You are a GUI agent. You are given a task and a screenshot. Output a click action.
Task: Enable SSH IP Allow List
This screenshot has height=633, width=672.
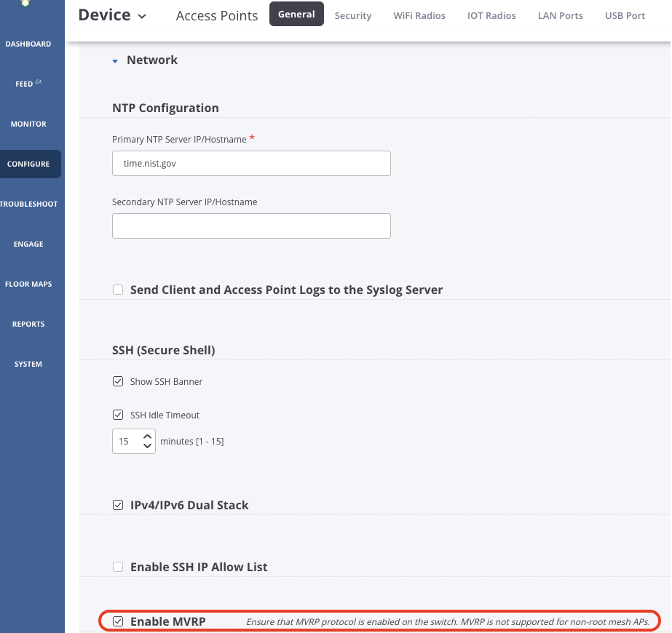118,566
